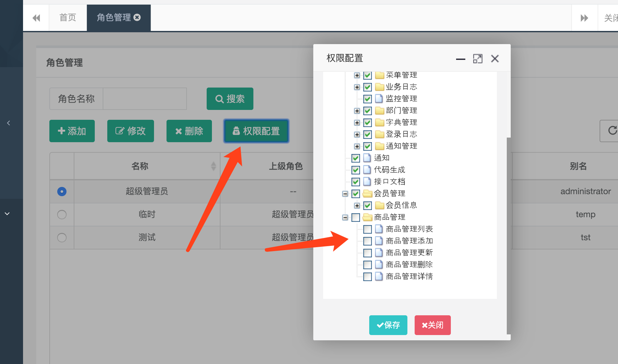Click the 修改 button
Viewport: 618px width, 364px height.
pos(131,131)
